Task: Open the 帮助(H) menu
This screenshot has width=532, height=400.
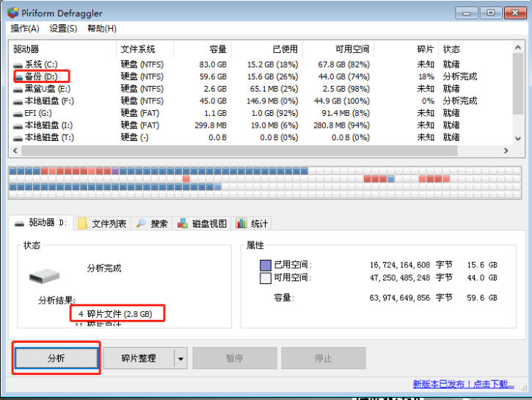Action: tap(101, 29)
